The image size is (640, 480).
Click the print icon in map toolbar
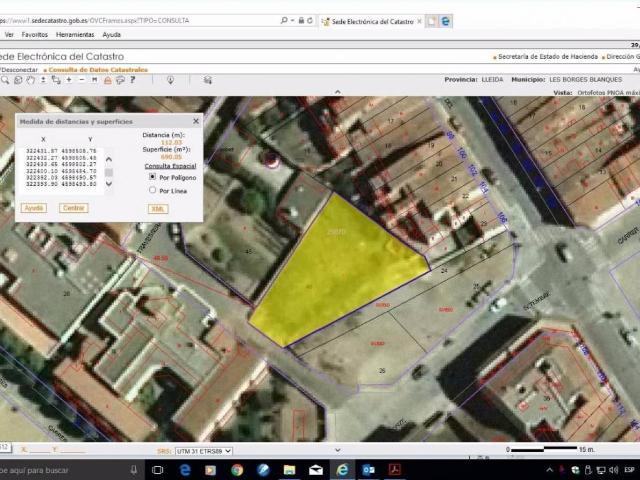coord(107,80)
